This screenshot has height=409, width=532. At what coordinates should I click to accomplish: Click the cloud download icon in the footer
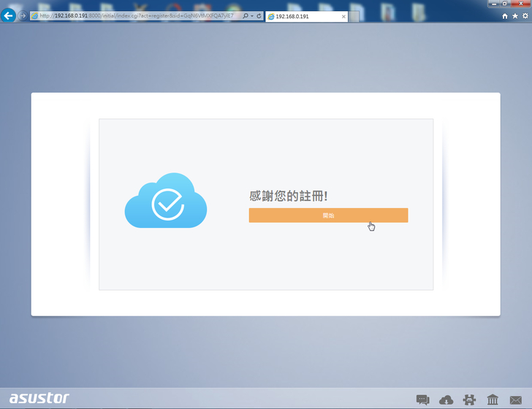pos(446,400)
